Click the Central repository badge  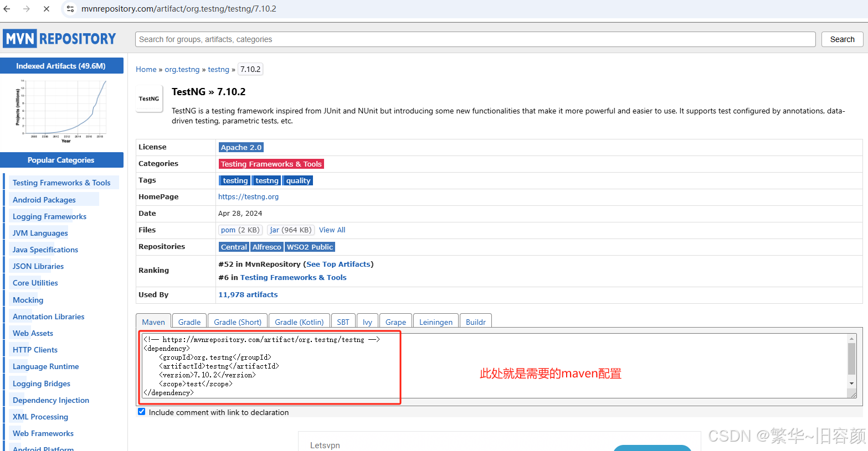233,247
